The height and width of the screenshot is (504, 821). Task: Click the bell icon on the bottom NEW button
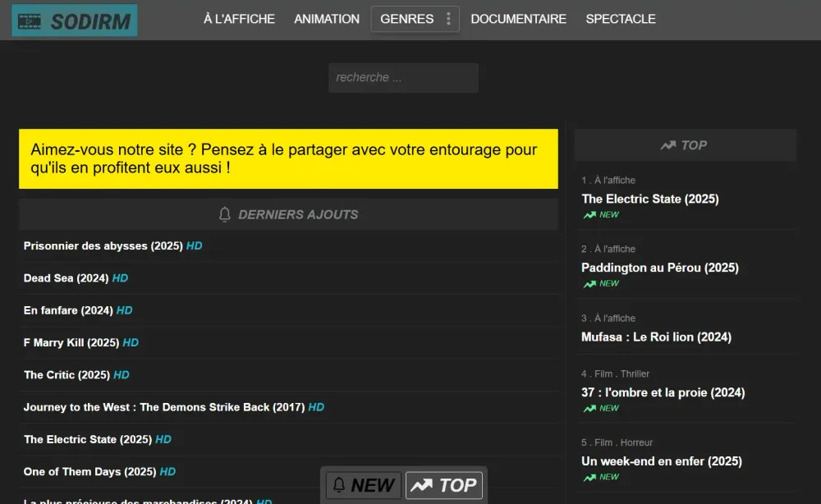[341, 484]
